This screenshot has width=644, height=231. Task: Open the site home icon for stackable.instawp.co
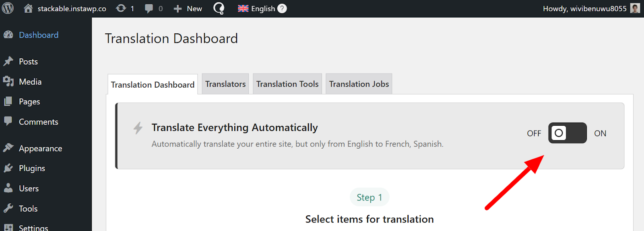point(28,8)
